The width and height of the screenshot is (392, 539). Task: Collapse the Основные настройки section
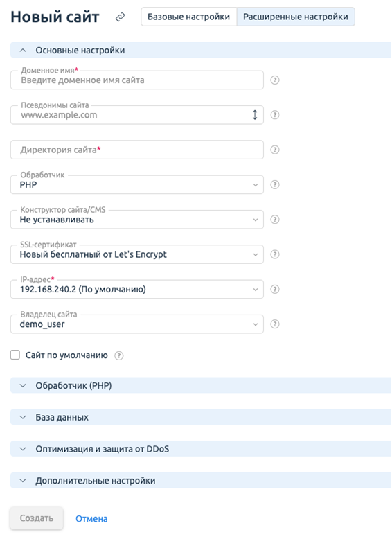[200, 50]
